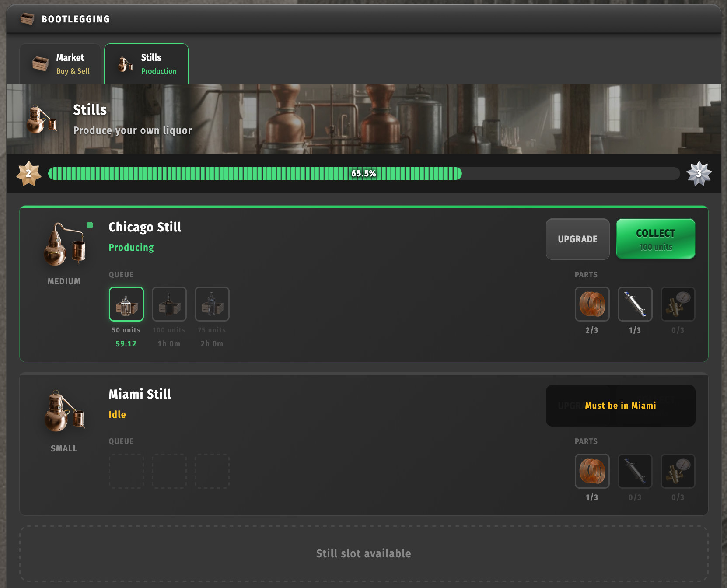
Task: Click the level progress bar at 65.5%
Action: point(363,174)
